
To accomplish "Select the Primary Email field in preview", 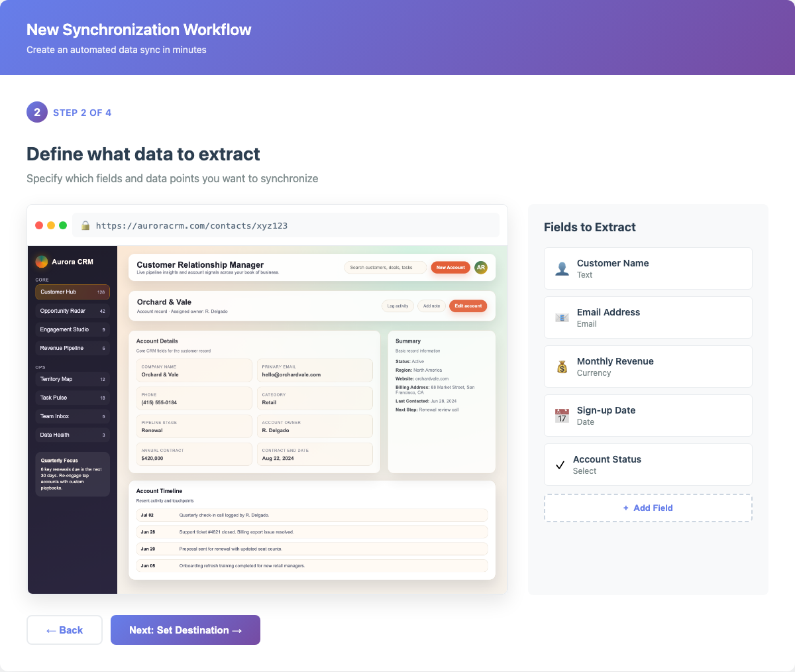I will click(x=315, y=370).
